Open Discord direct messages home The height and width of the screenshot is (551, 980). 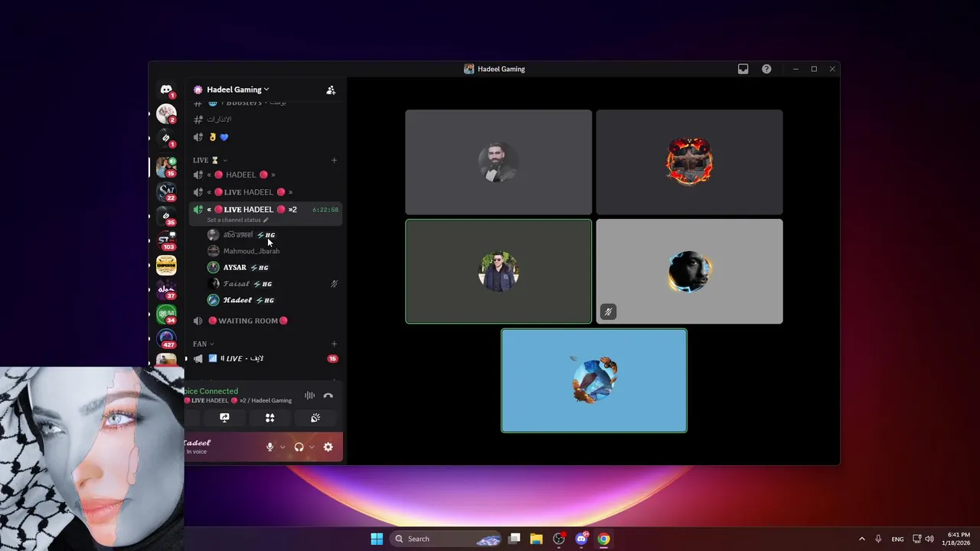pyautogui.click(x=166, y=90)
